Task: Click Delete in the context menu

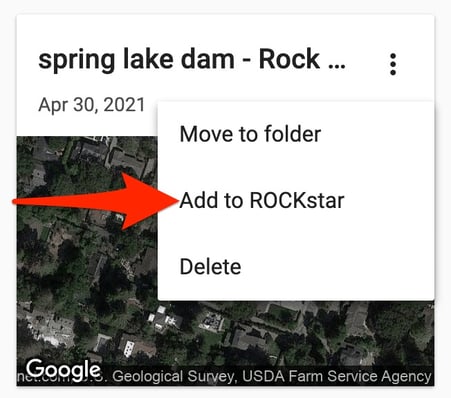Action: click(296, 267)
